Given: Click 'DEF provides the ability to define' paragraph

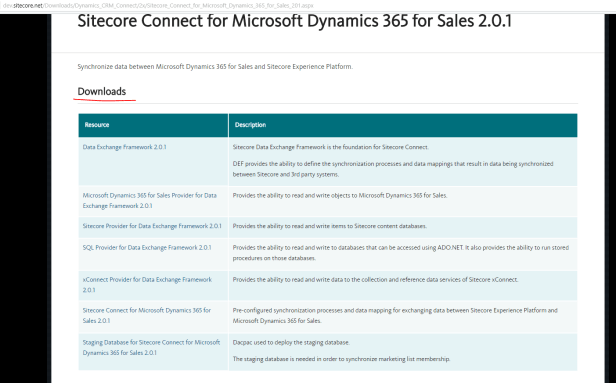Looking at the screenshot, I should coord(393,169).
